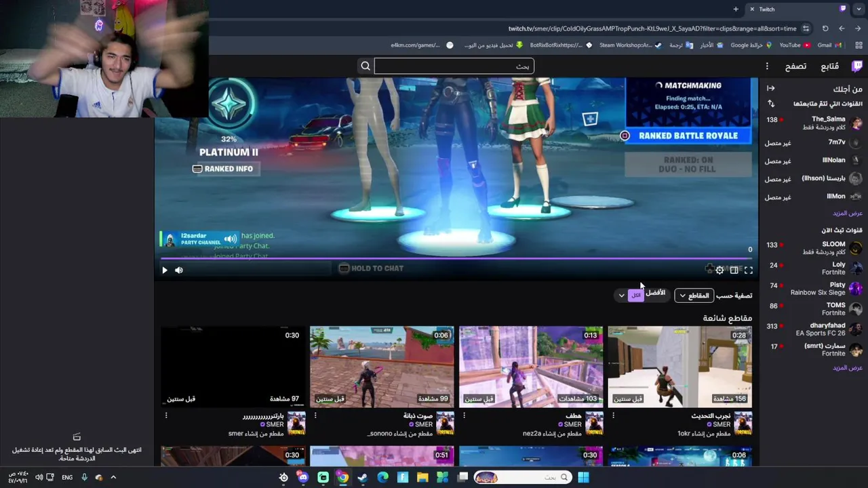
Task: Expand the chevron beside الكل
Action: [x=621, y=296]
